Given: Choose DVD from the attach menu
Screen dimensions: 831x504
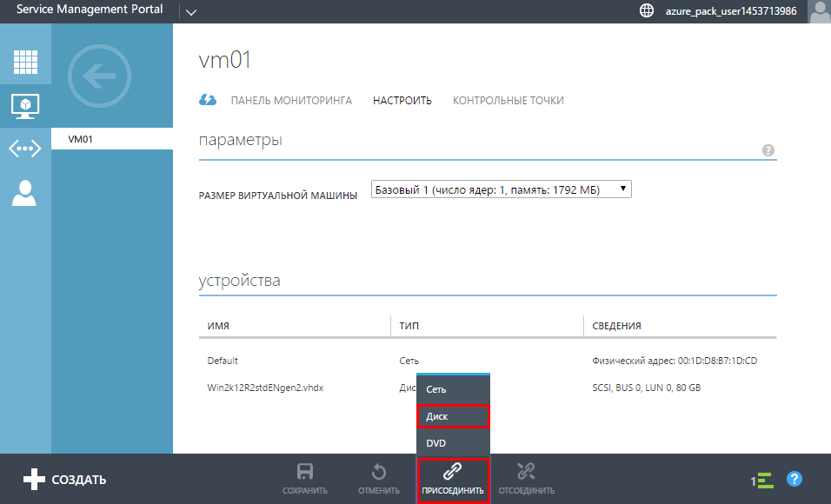Looking at the screenshot, I should click(x=453, y=443).
